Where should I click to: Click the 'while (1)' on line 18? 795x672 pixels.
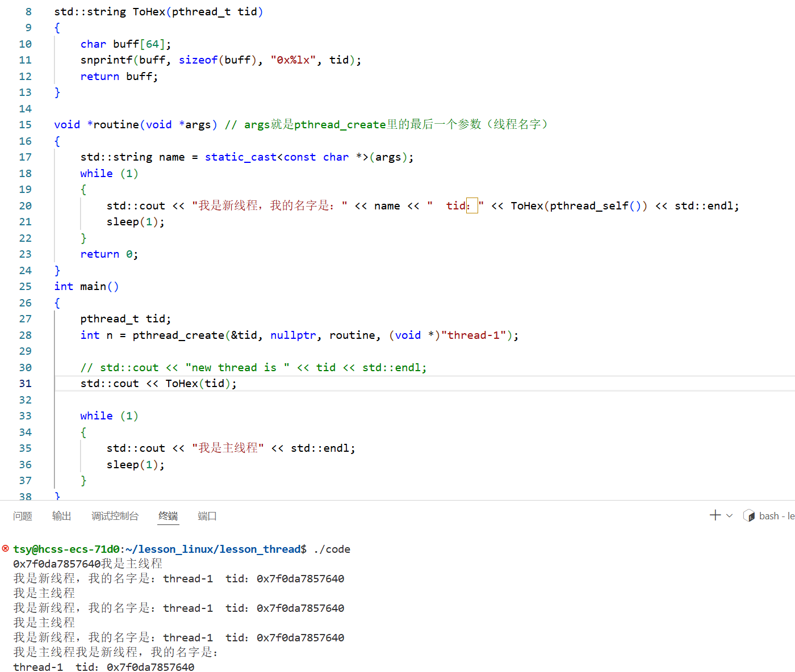coord(109,174)
